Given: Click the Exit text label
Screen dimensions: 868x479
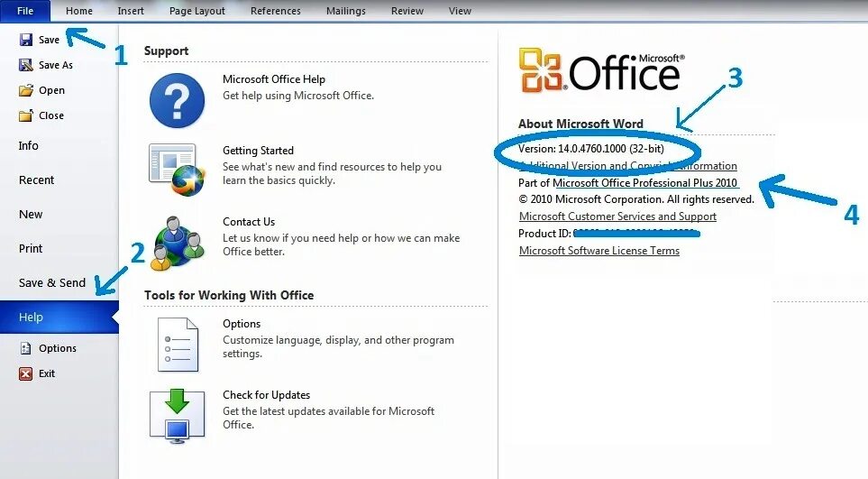Looking at the screenshot, I should tap(47, 373).
